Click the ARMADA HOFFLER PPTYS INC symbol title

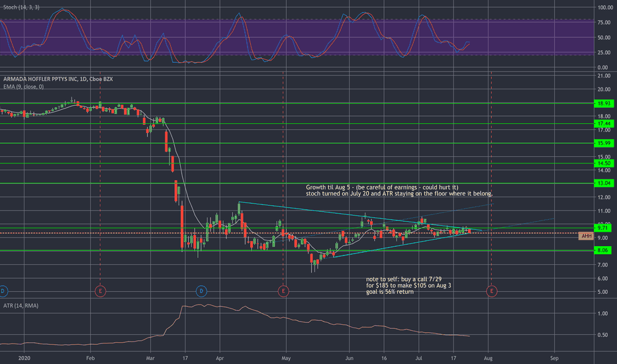tap(40, 79)
